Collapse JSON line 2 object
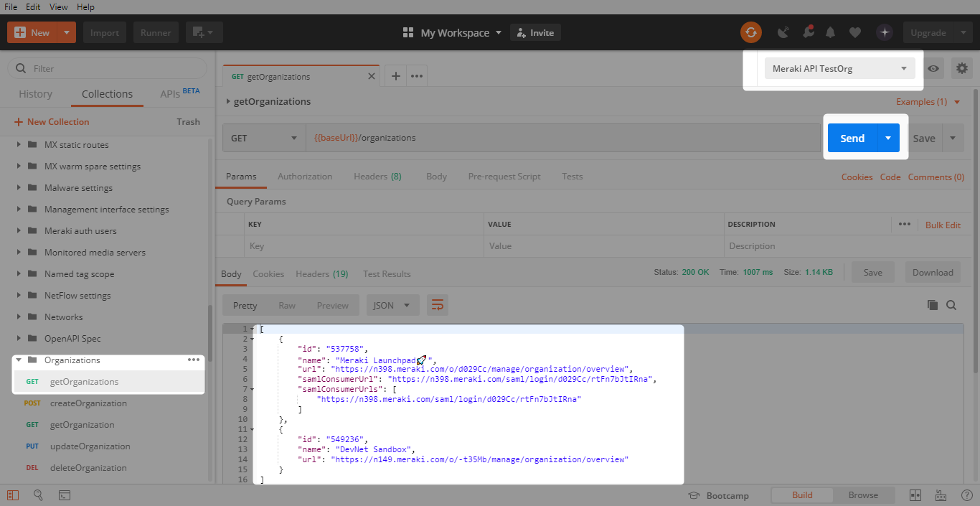This screenshot has width=980, height=506. coord(252,339)
